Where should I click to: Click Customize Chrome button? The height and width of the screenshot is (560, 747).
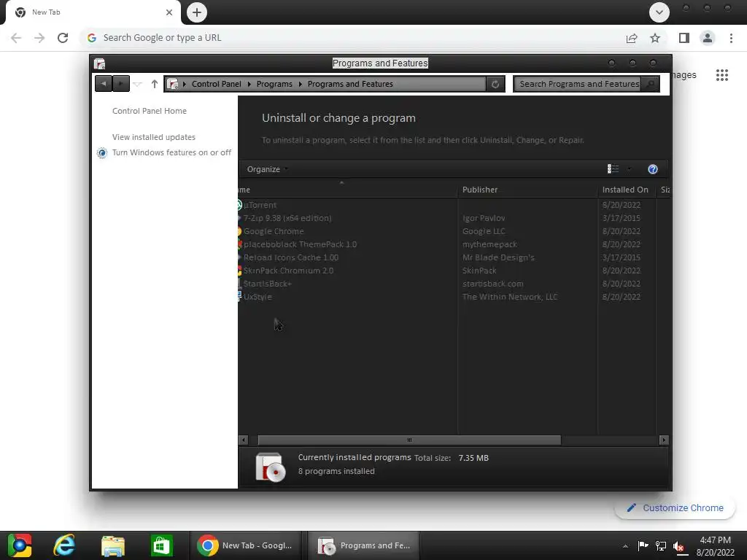tap(676, 508)
